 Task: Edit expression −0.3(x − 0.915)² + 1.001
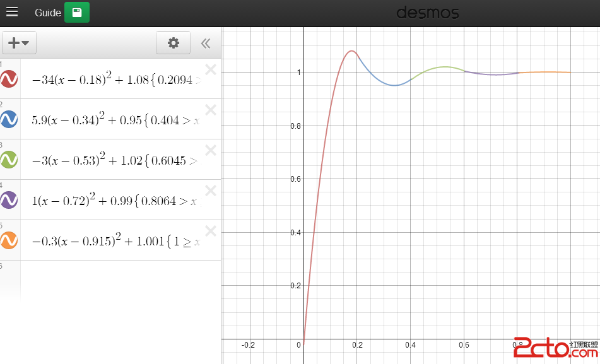click(116, 240)
